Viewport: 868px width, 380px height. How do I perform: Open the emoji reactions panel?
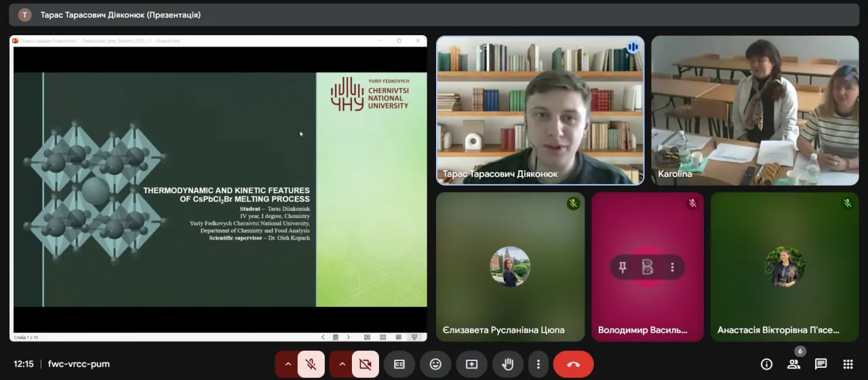435,364
